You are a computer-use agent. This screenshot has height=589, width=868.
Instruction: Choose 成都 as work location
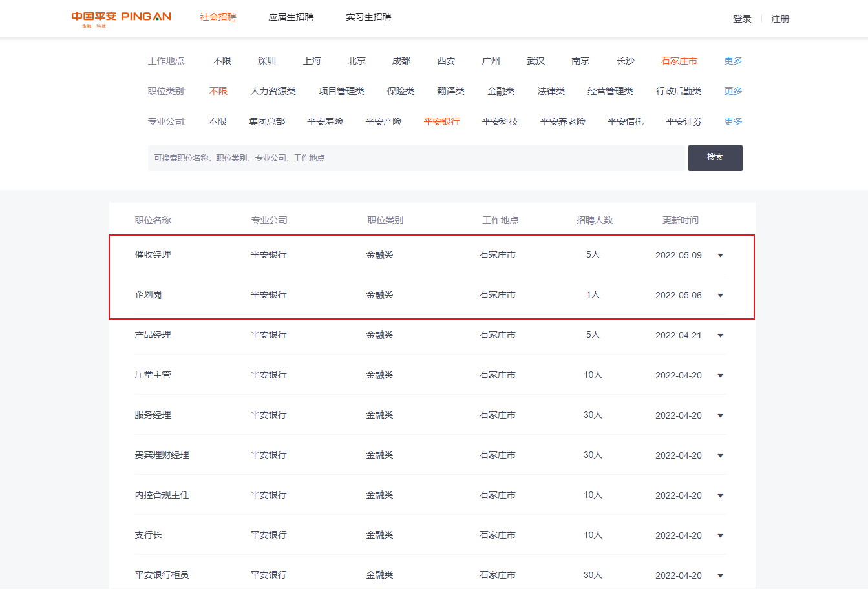[401, 61]
